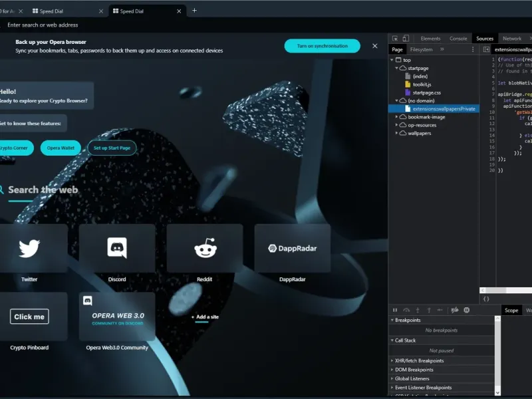The width and height of the screenshot is (532, 399).
Task: Pause script execution
Action: 395,310
